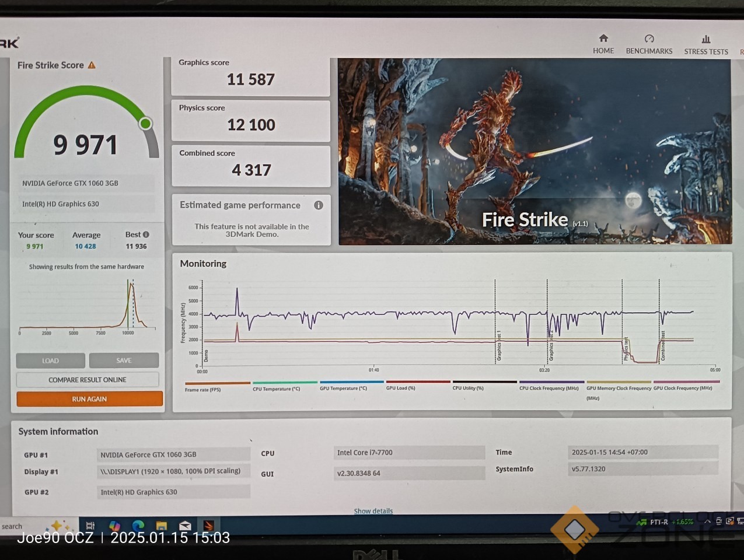Click the Intel(R) HD Graphics 630 row under the score
This screenshot has height=560, width=744.
(86, 204)
